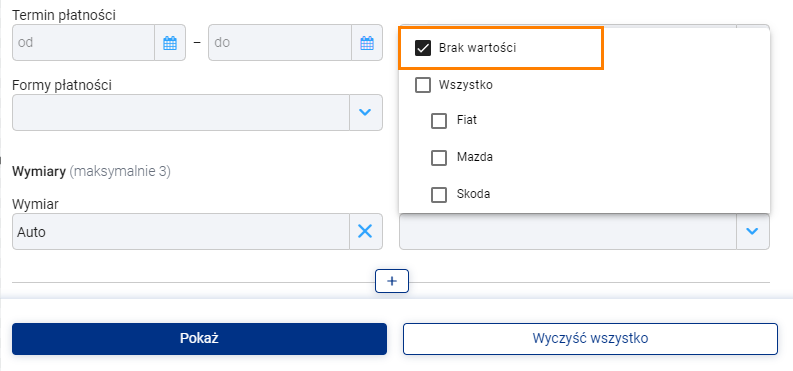Tick the Fiat checkbox
This screenshot has width=793, height=371.
coord(439,121)
